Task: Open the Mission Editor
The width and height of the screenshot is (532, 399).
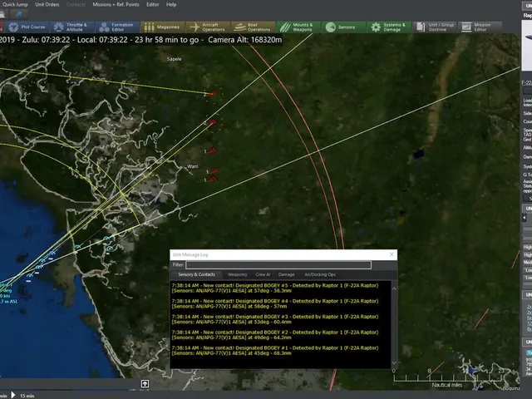Action: click(480, 27)
